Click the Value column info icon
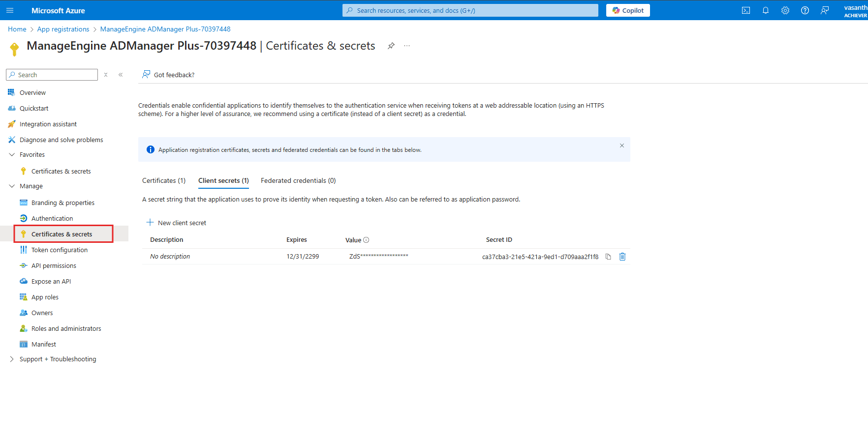Image resolution: width=868 pixels, height=437 pixels. (366, 240)
